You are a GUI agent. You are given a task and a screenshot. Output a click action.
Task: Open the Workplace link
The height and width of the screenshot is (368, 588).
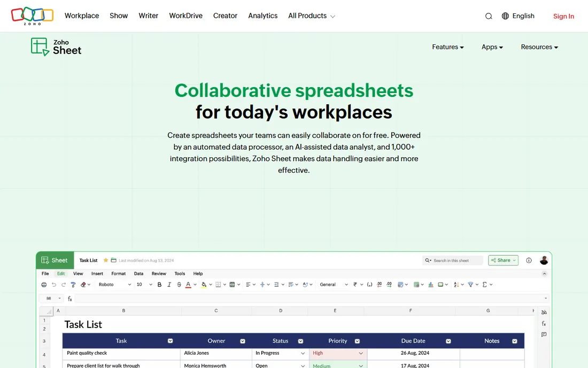click(82, 16)
